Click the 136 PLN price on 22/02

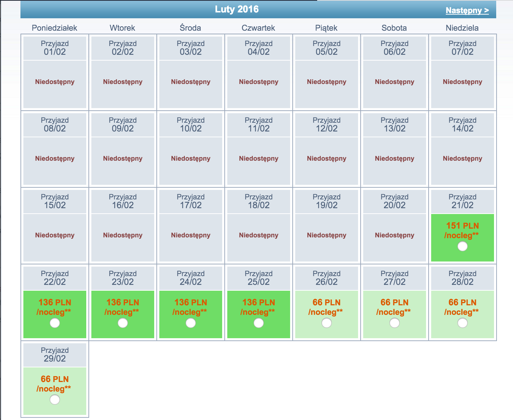pos(55,302)
